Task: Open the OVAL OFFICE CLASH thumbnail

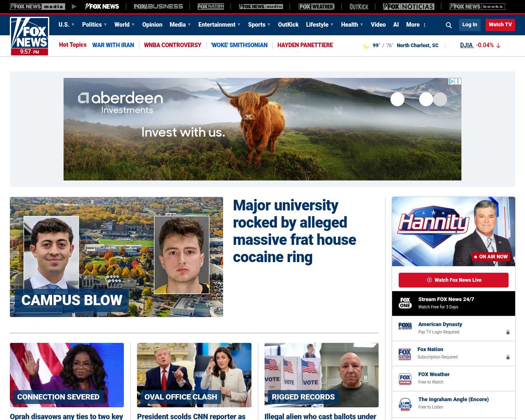Action: pyautogui.click(x=194, y=375)
